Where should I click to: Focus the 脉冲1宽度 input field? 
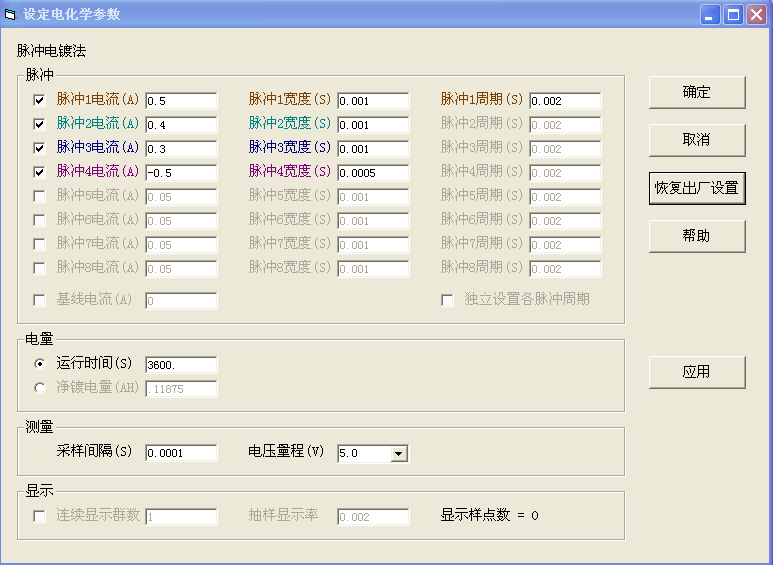pyautogui.click(x=373, y=101)
